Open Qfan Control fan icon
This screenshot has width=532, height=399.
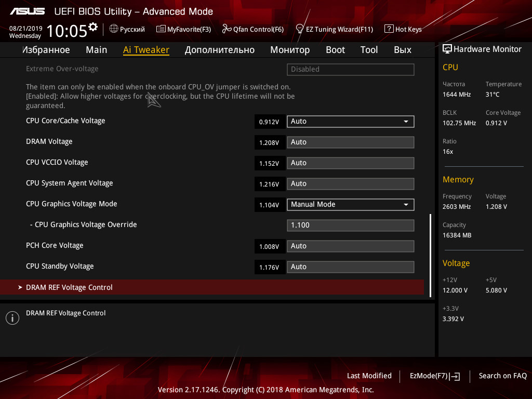pyautogui.click(x=227, y=29)
